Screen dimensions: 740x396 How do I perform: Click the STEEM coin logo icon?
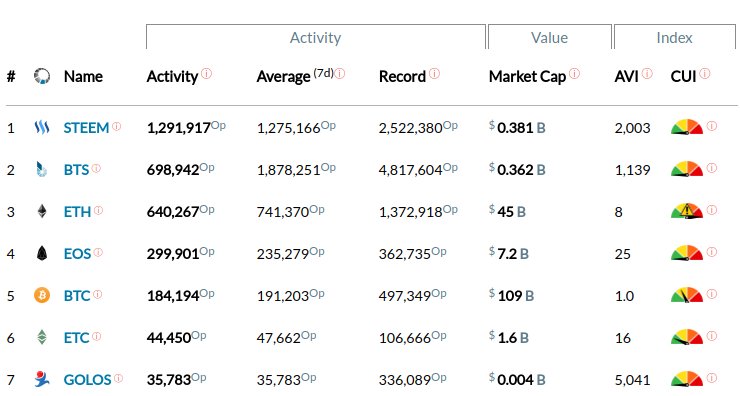(x=42, y=127)
